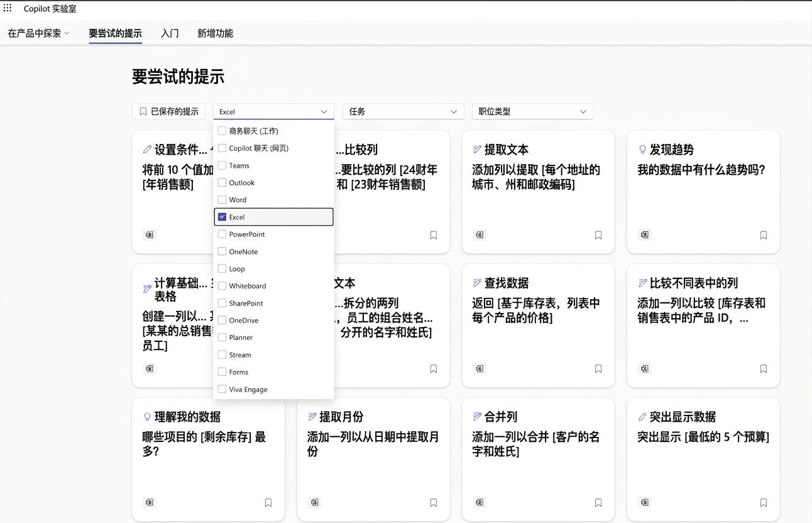
Task: Check the Whiteboard checkbox
Action: 222,285
